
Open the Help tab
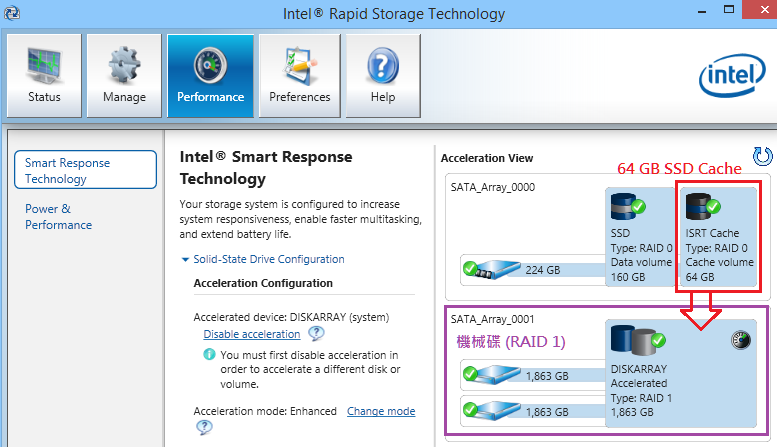coord(383,76)
